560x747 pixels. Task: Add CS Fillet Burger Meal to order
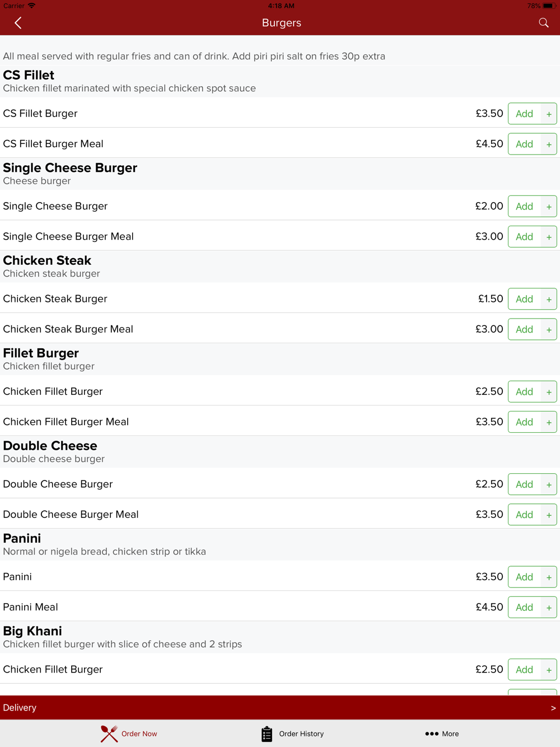(525, 144)
